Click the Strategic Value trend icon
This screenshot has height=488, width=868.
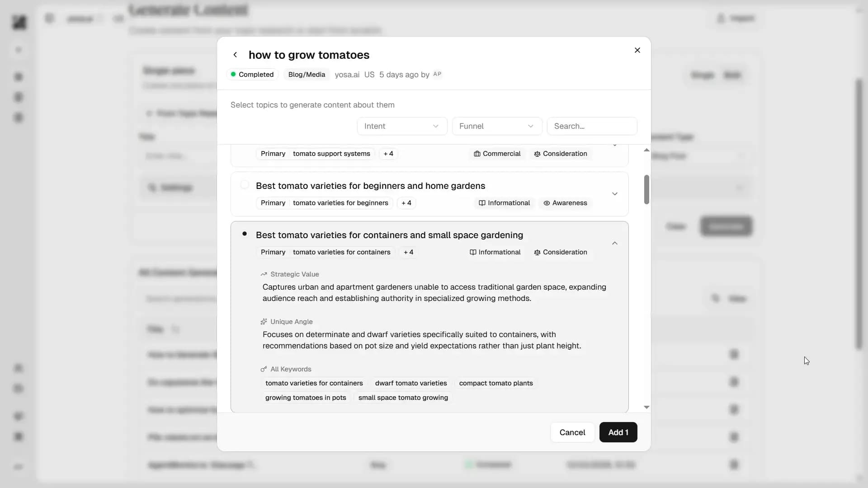click(x=264, y=274)
